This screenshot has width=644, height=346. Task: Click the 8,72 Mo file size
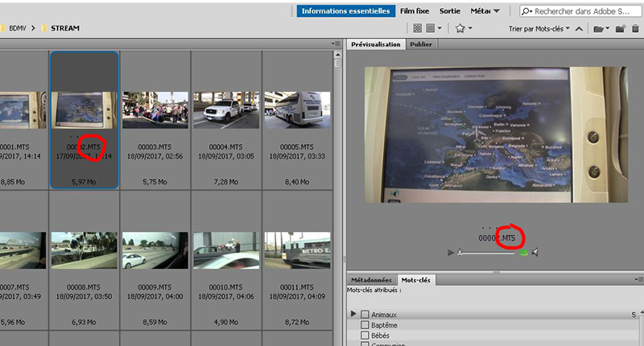pos(297,322)
